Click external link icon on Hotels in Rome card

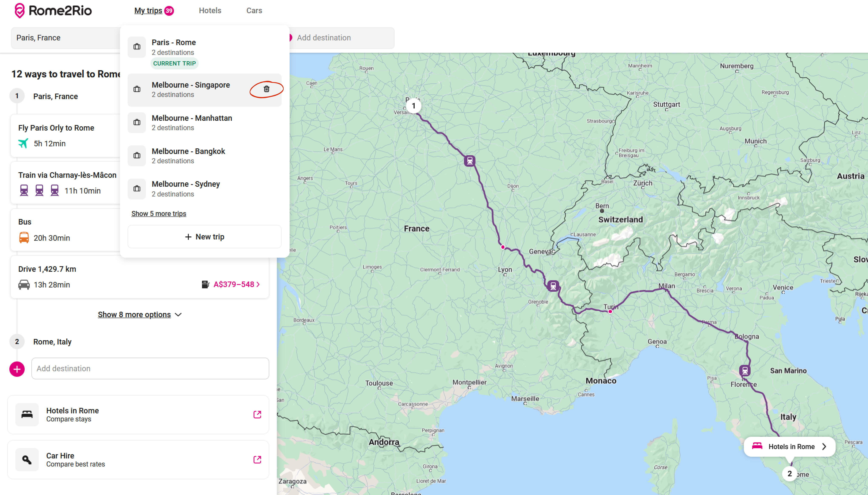[257, 414]
